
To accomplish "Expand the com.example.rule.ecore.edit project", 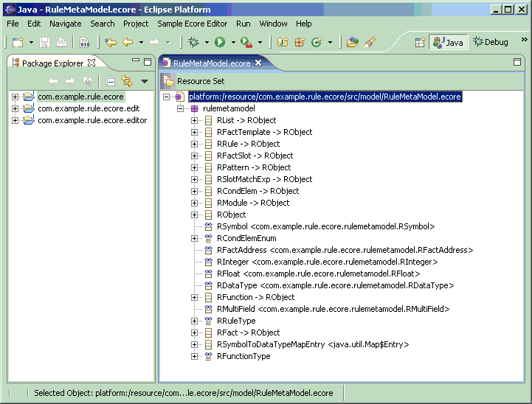I will click(x=15, y=108).
